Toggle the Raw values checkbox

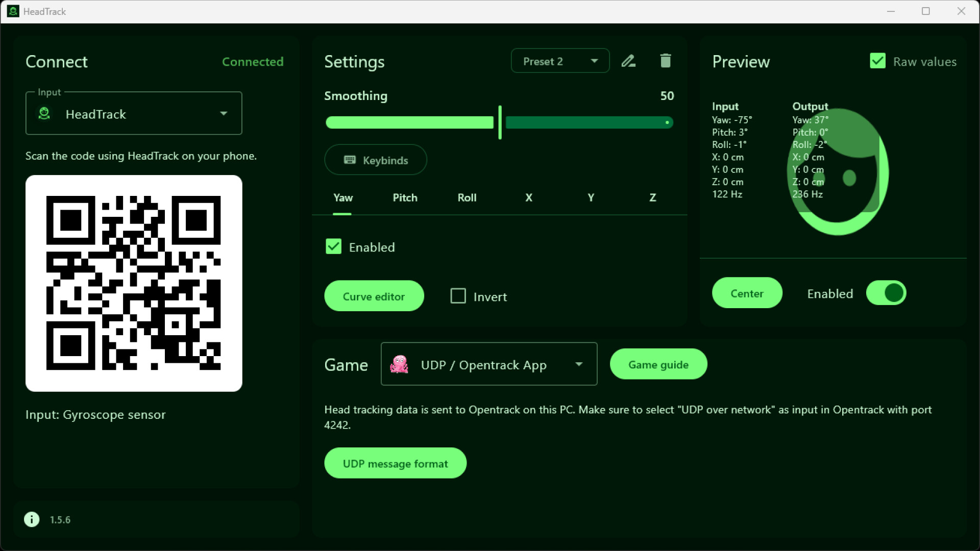[877, 61]
